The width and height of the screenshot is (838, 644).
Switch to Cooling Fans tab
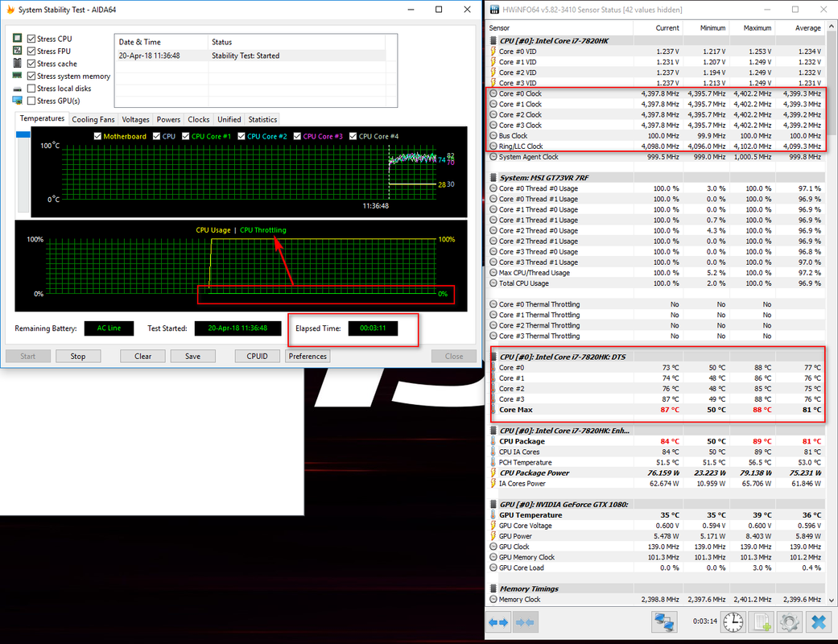(x=93, y=120)
